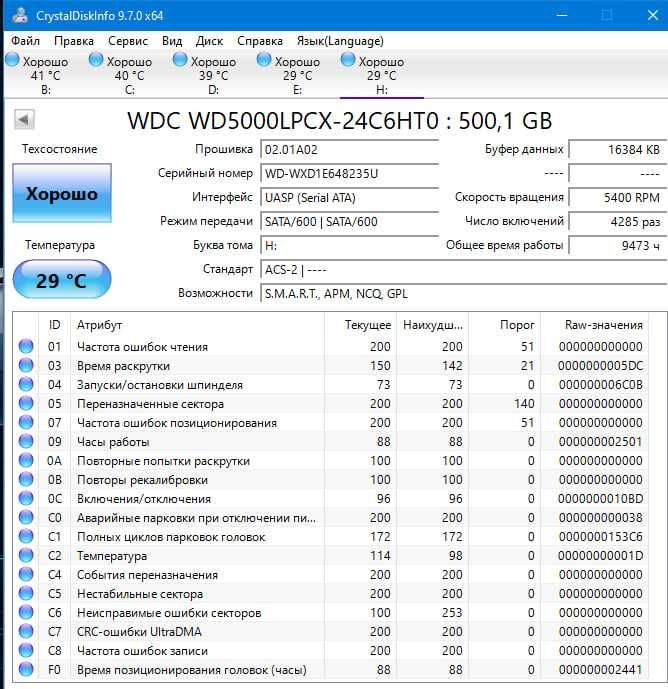Click the rotation speed value 5400 RPM
Viewport: 668px width, 689px height.
click(x=618, y=198)
